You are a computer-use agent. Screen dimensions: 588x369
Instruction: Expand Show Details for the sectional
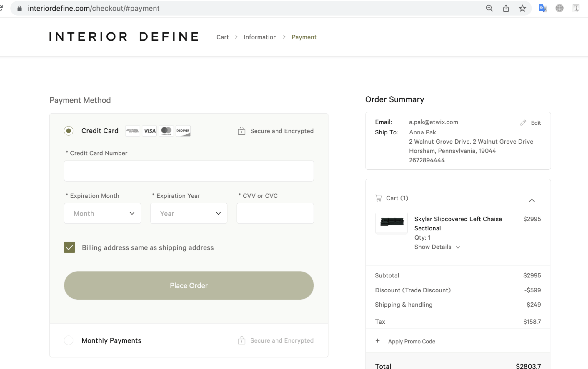click(437, 247)
